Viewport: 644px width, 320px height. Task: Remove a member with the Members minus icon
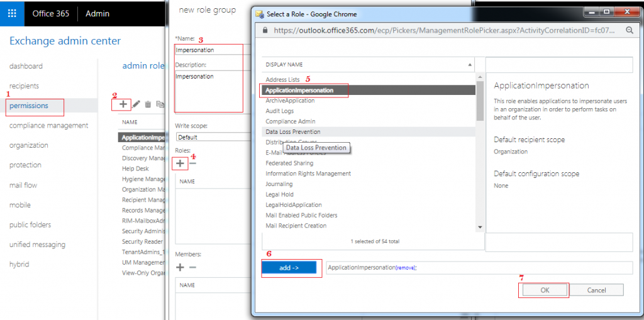pyautogui.click(x=192, y=267)
